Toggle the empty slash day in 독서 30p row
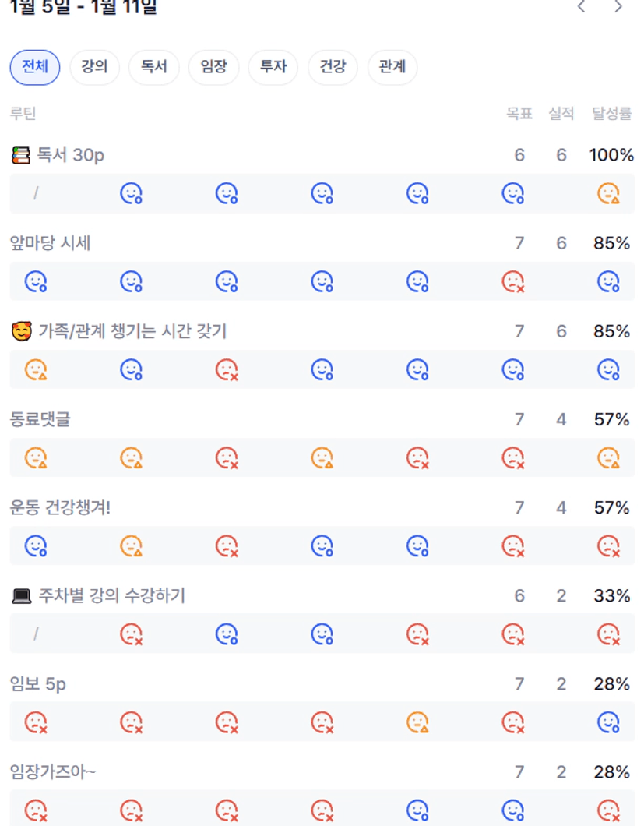Image resolution: width=644 pixels, height=826 pixels. tap(36, 193)
